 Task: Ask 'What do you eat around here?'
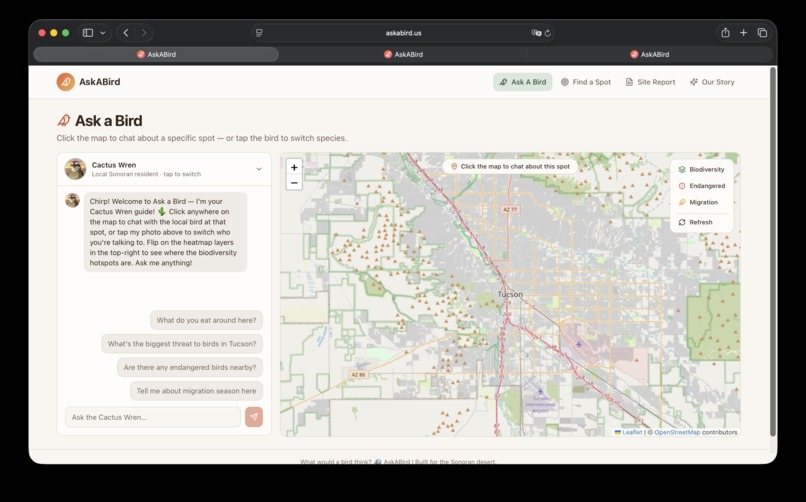tap(206, 320)
